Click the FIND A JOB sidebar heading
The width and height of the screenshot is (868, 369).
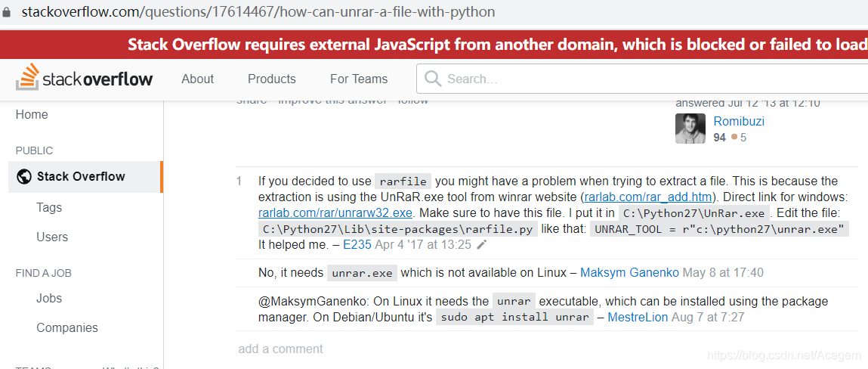click(x=44, y=273)
